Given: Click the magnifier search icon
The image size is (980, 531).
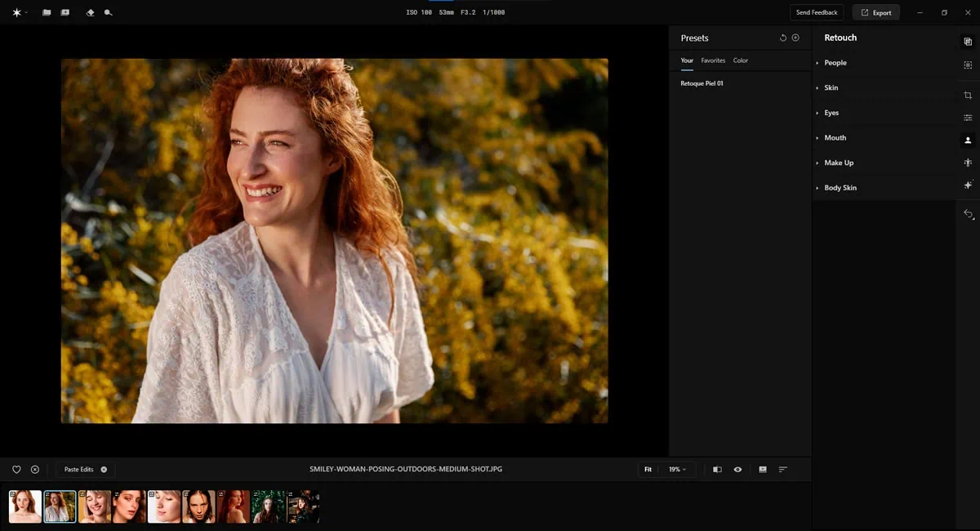Looking at the screenshot, I should tap(109, 13).
